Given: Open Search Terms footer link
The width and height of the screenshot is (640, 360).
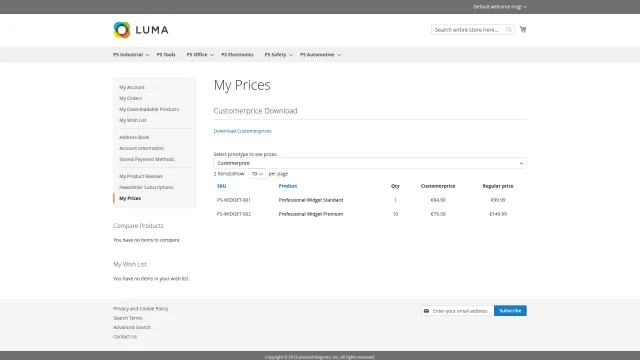Looking at the screenshot, I should [128, 318].
